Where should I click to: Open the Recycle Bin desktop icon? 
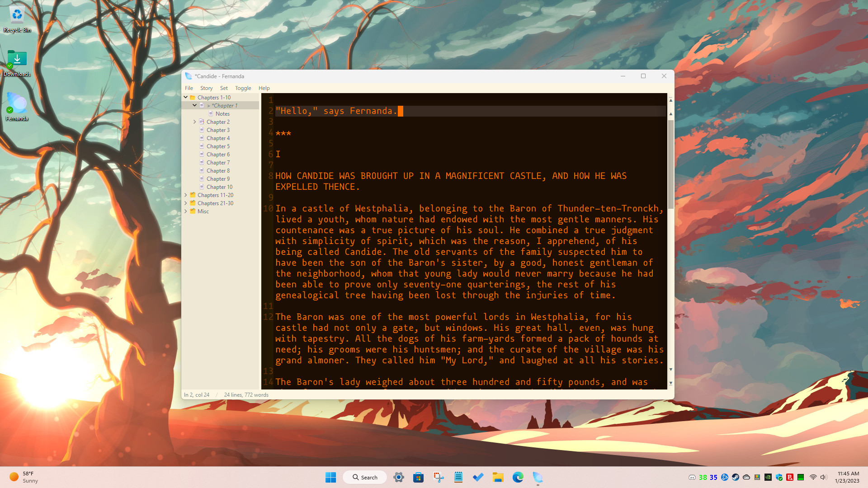point(17,19)
